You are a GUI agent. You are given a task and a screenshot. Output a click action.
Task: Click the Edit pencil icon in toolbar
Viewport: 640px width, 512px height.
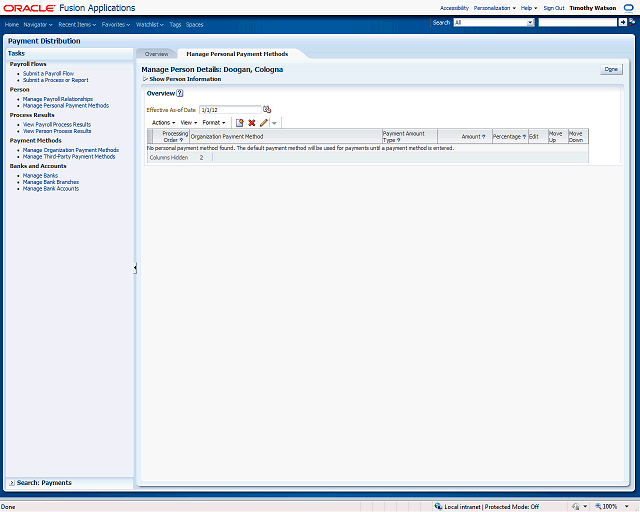coord(264,122)
